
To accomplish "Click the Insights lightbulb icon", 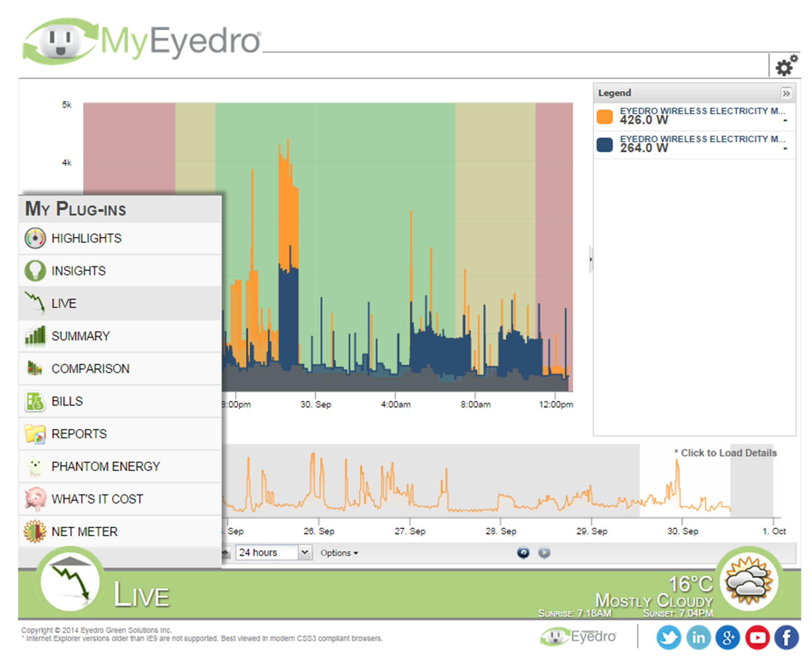I will tap(35, 271).
